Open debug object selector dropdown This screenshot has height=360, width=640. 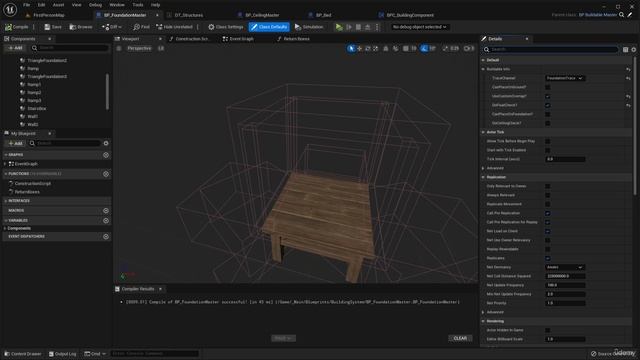[419, 27]
